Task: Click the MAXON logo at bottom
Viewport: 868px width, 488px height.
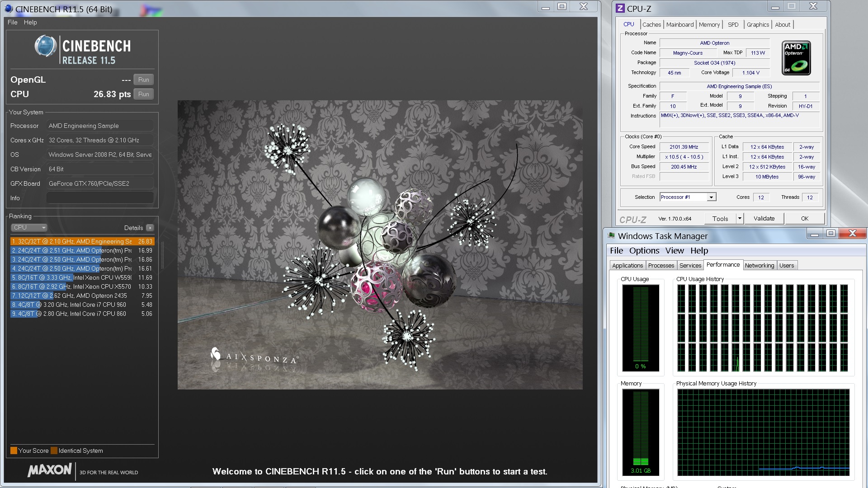Action: tap(50, 470)
